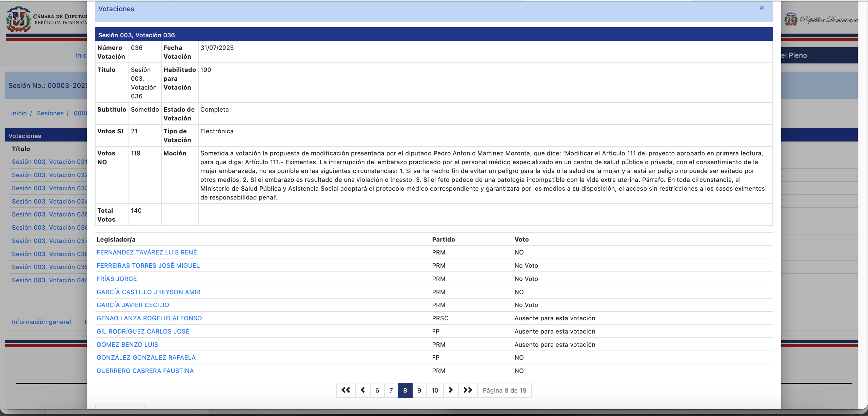Click the Sesiones breadcrumb link
The image size is (868, 416).
click(50, 113)
